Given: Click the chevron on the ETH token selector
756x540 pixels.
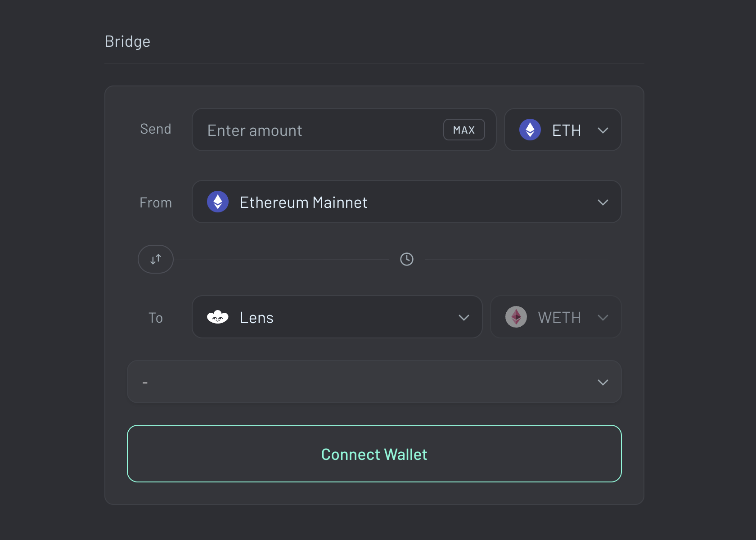Looking at the screenshot, I should coord(603,130).
